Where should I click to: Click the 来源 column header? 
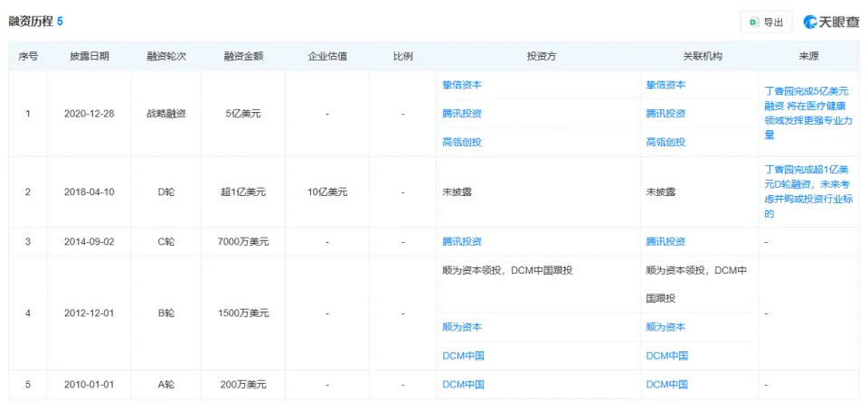point(808,56)
